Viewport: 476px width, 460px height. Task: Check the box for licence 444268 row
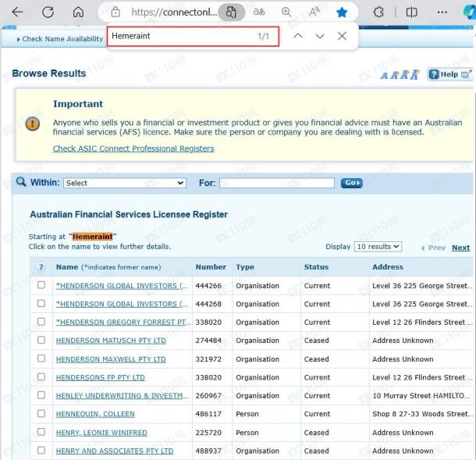(x=41, y=303)
